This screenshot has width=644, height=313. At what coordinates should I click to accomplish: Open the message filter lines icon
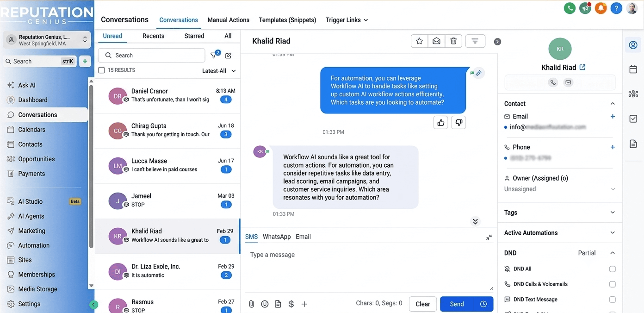[475, 41]
